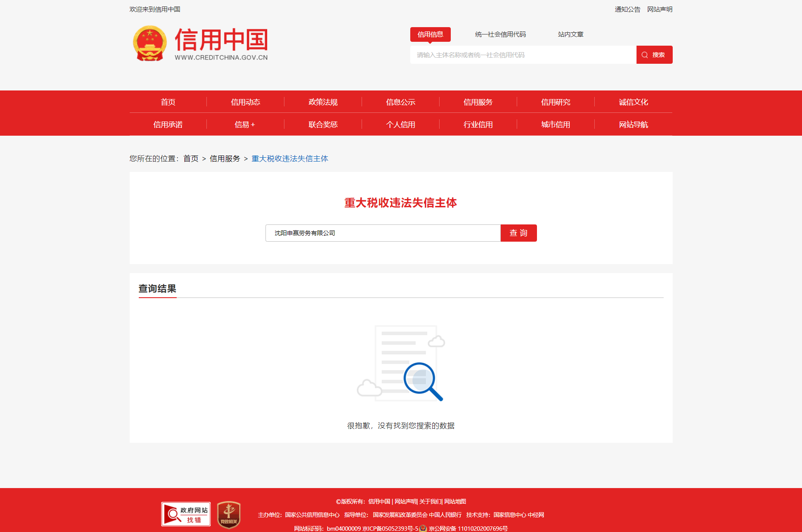Open the 首页 navigation menu item

click(x=168, y=102)
